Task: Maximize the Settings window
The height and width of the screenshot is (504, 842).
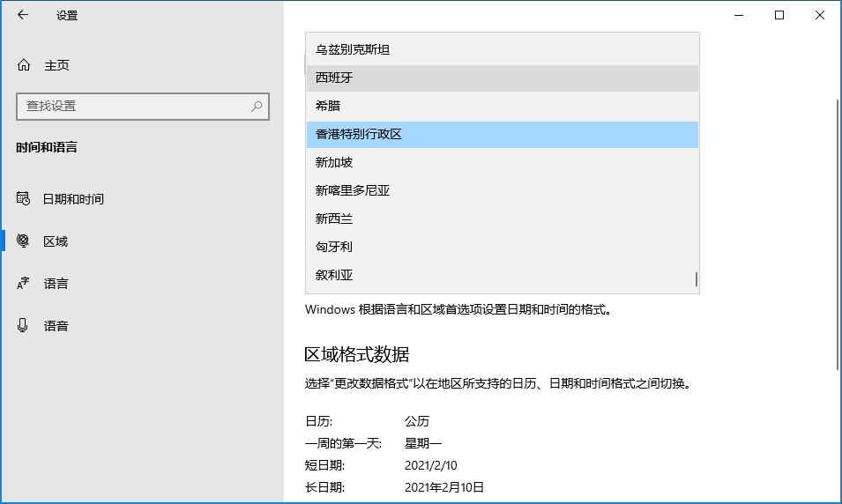Action: pyautogui.click(x=779, y=15)
